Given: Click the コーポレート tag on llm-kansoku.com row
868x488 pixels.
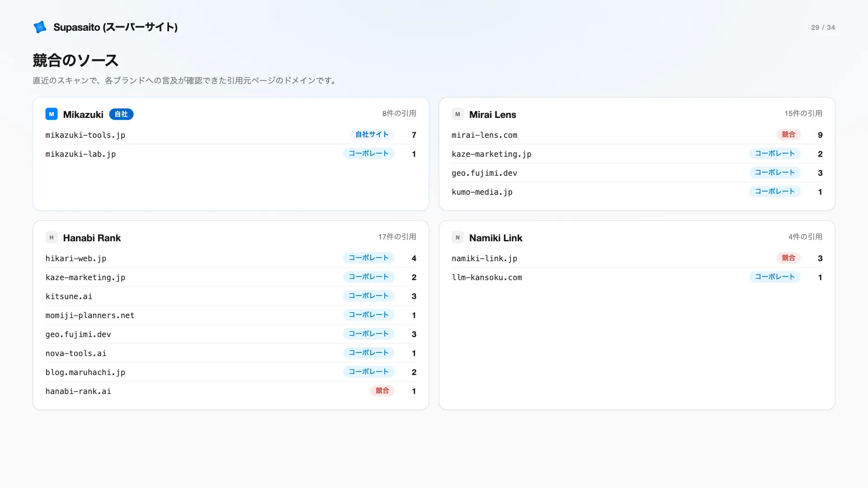Looking at the screenshot, I should 775,277.
